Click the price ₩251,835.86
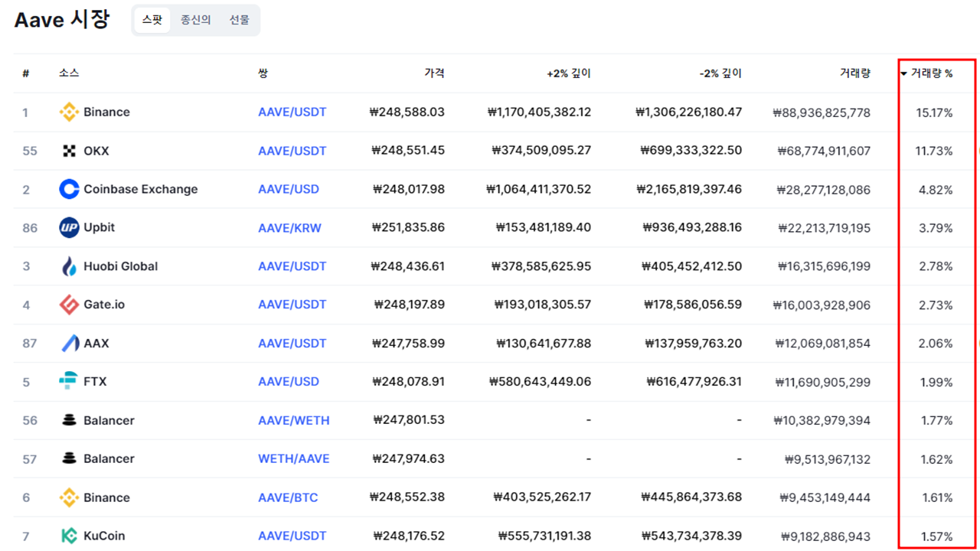 [408, 227]
